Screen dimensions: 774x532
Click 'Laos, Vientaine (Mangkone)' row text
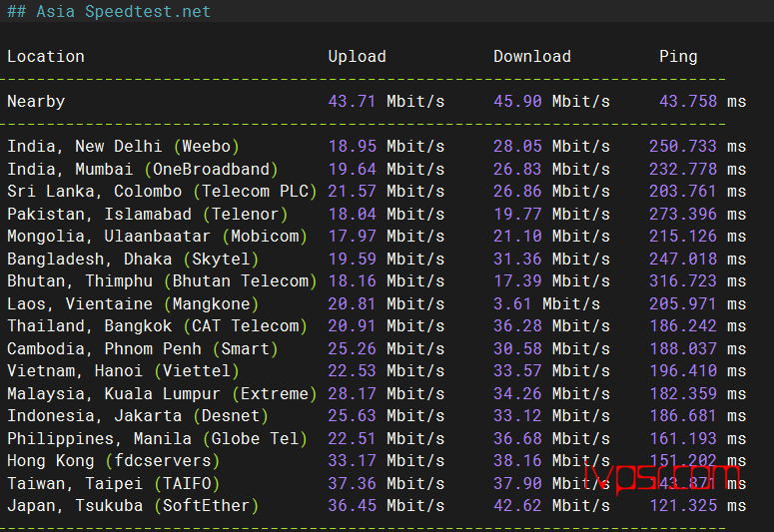click(x=133, y=304)
